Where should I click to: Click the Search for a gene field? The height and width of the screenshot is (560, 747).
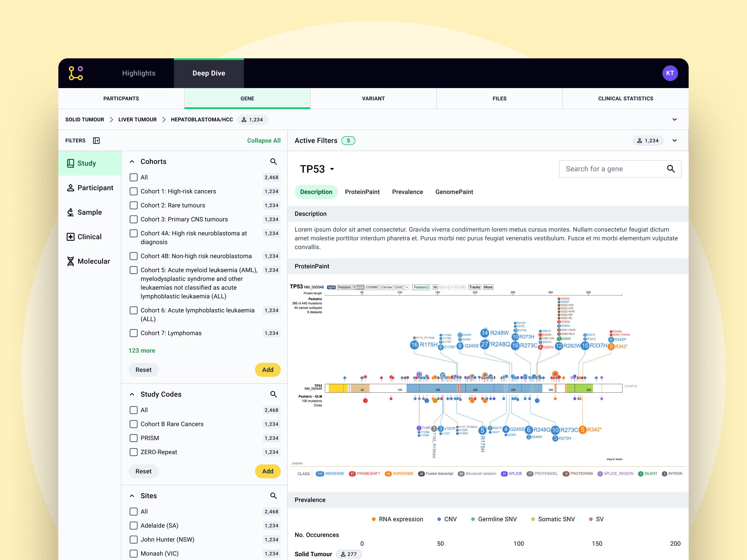coord(620,169)
